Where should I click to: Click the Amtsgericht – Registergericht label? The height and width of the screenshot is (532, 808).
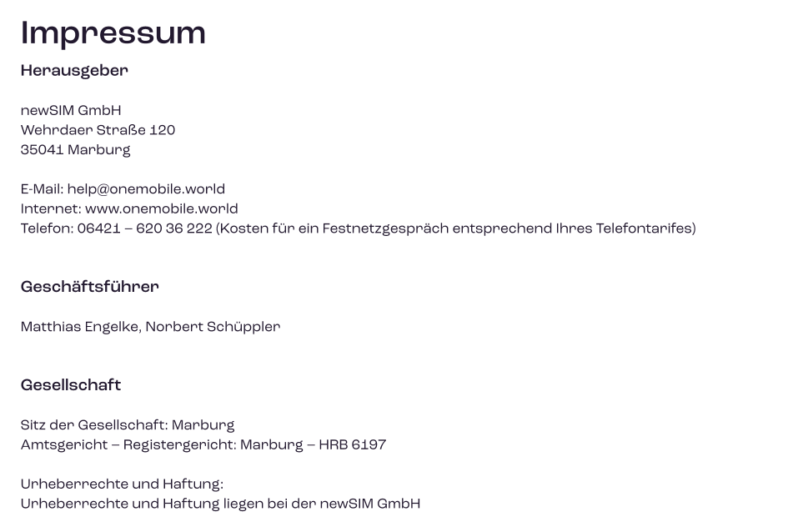pyautogui.click(x=124, y=444)
